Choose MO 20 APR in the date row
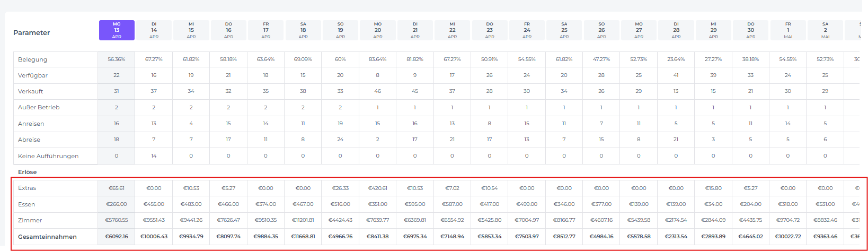The width and height of the screenshot is (868, 251). point(377,30)
